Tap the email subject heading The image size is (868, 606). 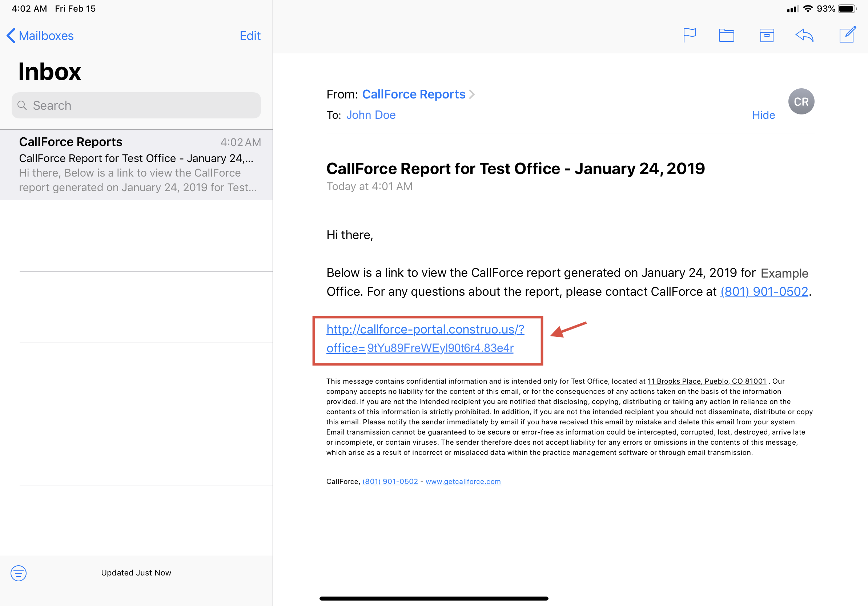click(x=515, y=169)
